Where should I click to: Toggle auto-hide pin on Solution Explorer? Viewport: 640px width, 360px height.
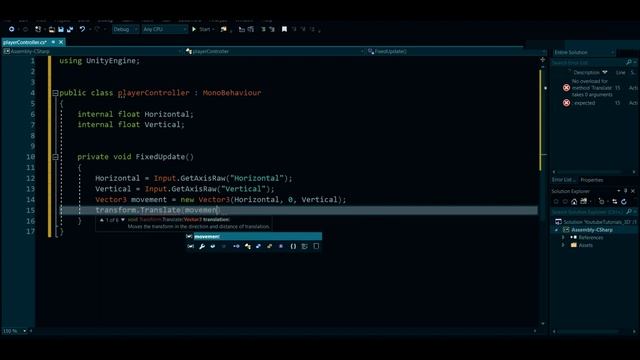coord(626,191)
